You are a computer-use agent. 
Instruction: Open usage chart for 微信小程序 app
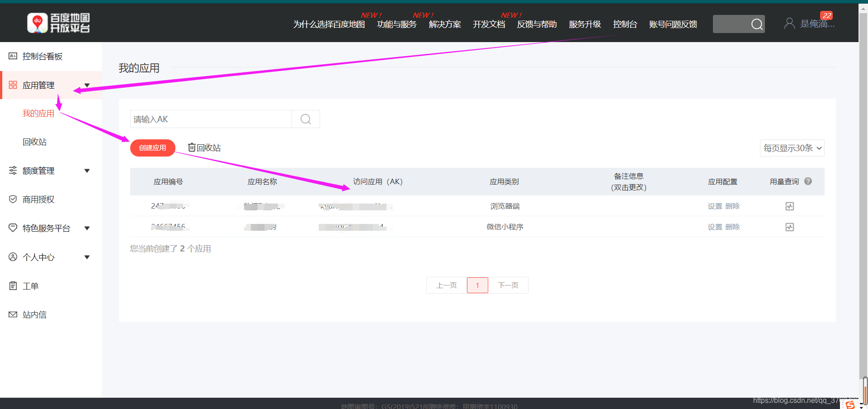pos(789,227)
